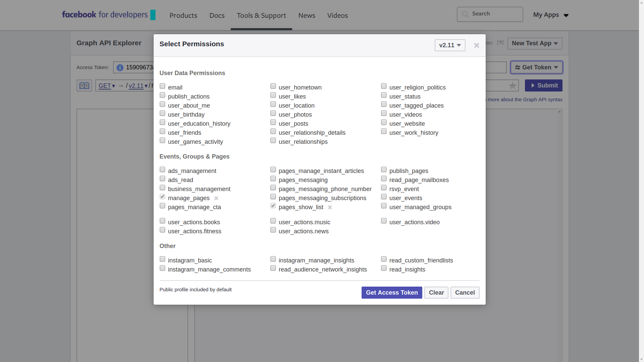Image resolution: width=644 pixels, height=362 pixels.
Task: Expand the My Apps menu
Action: (x=551, y=15)
